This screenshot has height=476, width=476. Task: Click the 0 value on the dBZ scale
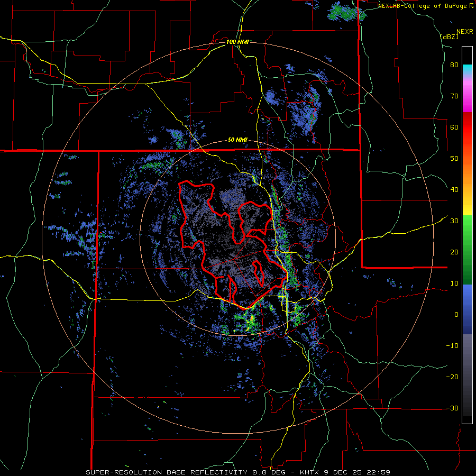[456, 315]
